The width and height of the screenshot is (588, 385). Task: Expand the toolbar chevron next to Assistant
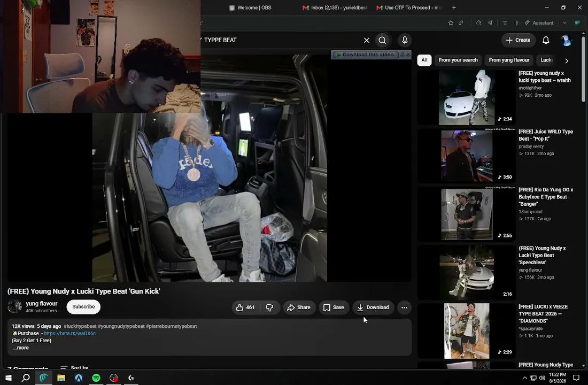tap(564, 23)
